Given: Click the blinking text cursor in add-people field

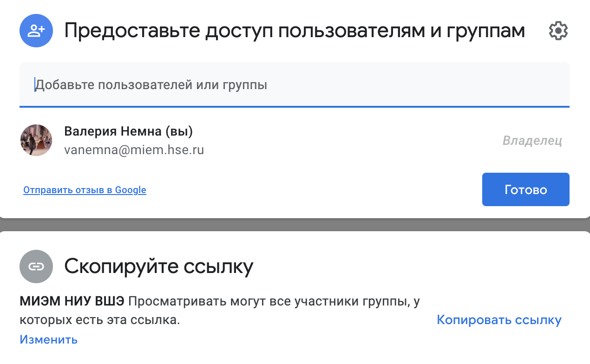Looking at the screenshot, I should point(35,85).
